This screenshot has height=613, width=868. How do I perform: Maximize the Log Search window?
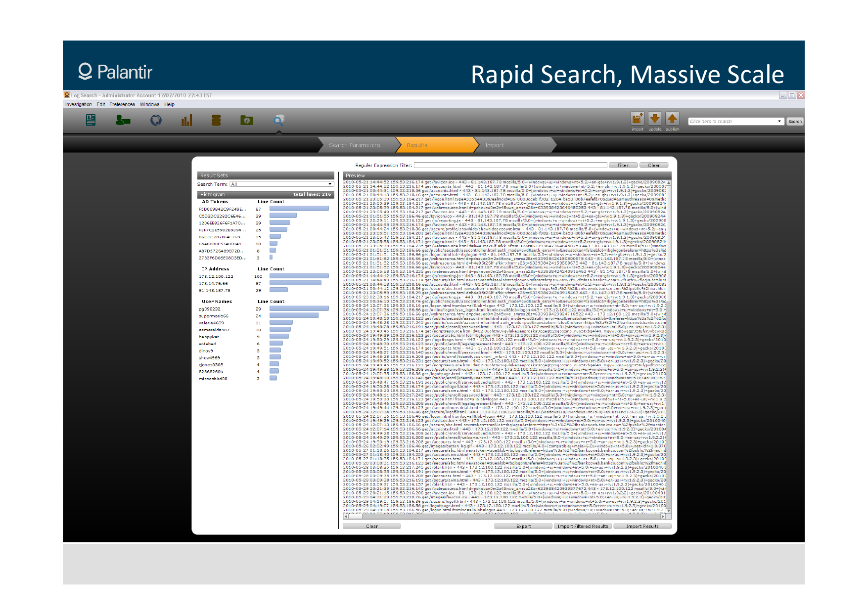tap(792, 95)
